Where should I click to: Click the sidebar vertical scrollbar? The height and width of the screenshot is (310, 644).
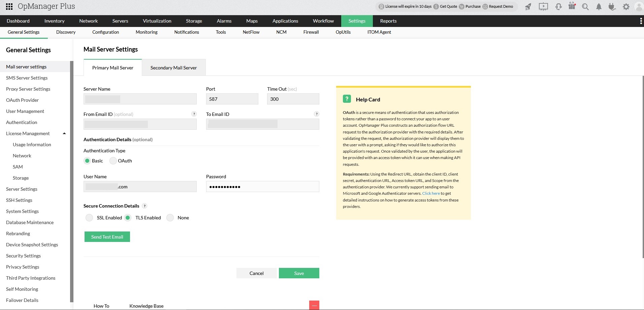coord(71,182)
